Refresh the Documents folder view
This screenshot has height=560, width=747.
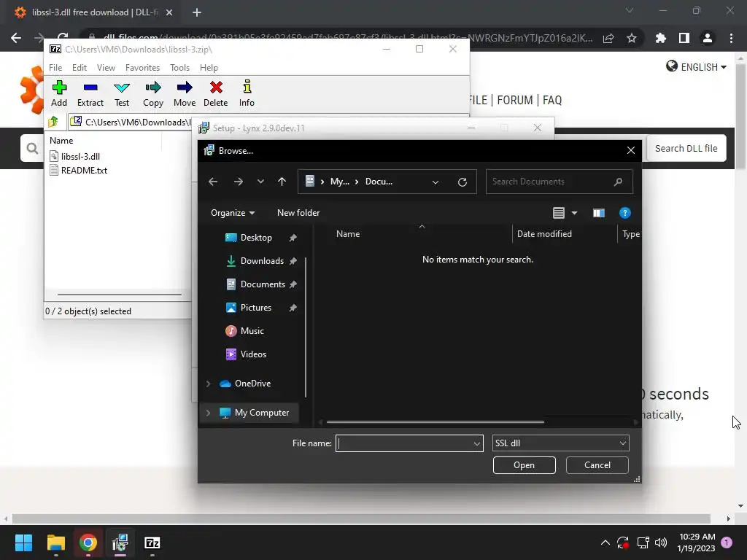coord(462,182)
